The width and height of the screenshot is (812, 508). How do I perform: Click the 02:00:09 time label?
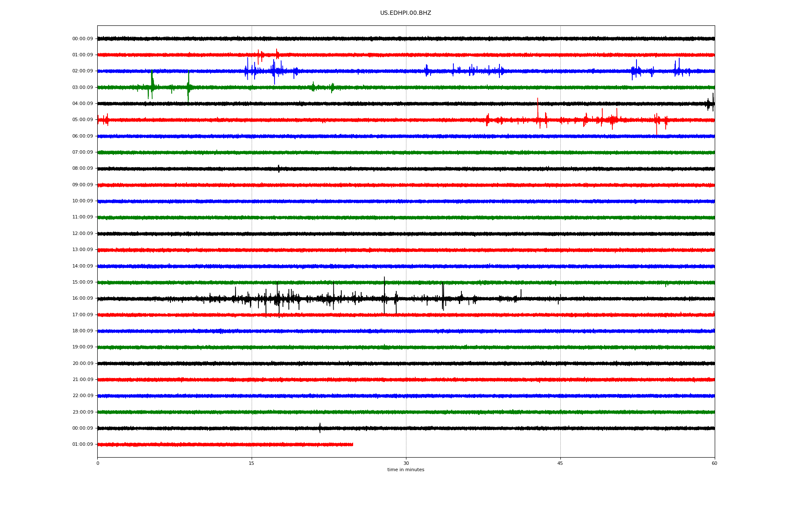(x=82, y=71)
